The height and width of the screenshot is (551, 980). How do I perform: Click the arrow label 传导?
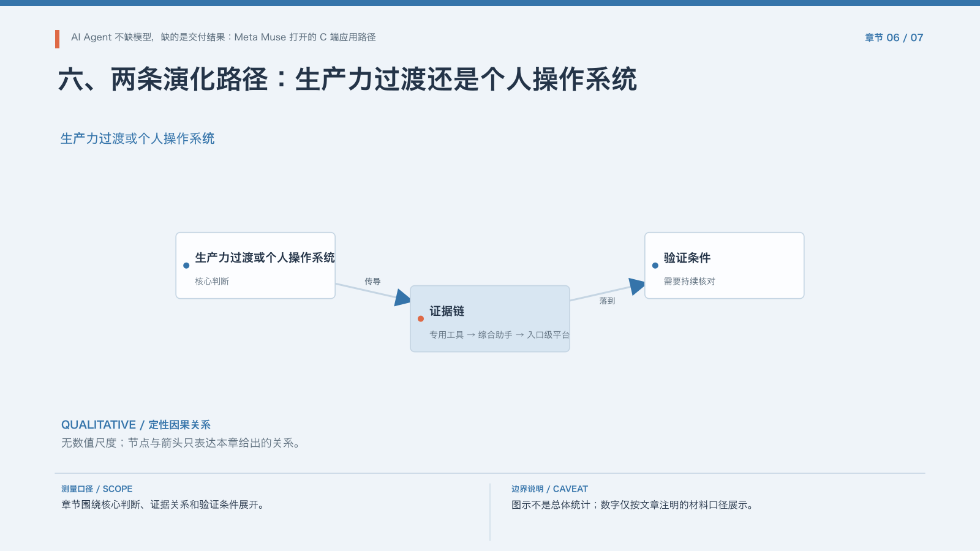372,282
